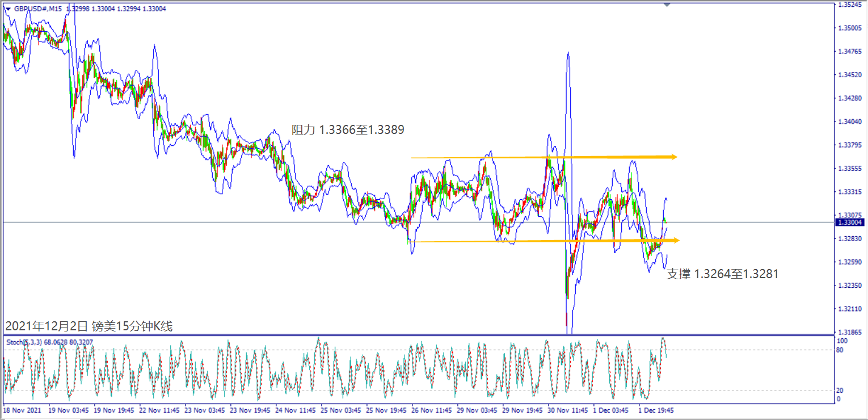The width and height of the screenshot is (868, 420).
Task: Click price axis value 1.34765
Action: [850, 52]
